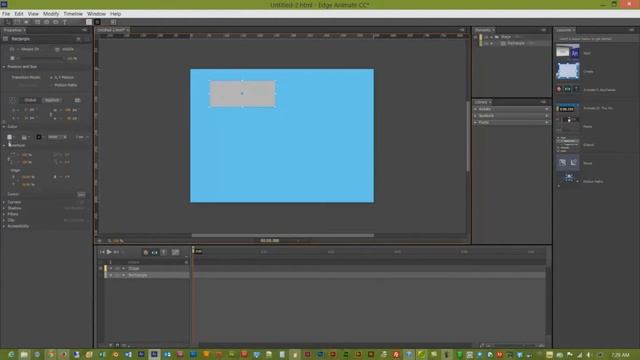Viewport: 640px width, 360px height.
Task: Open the Properties border color swatch
Action: tap(39, 137)
